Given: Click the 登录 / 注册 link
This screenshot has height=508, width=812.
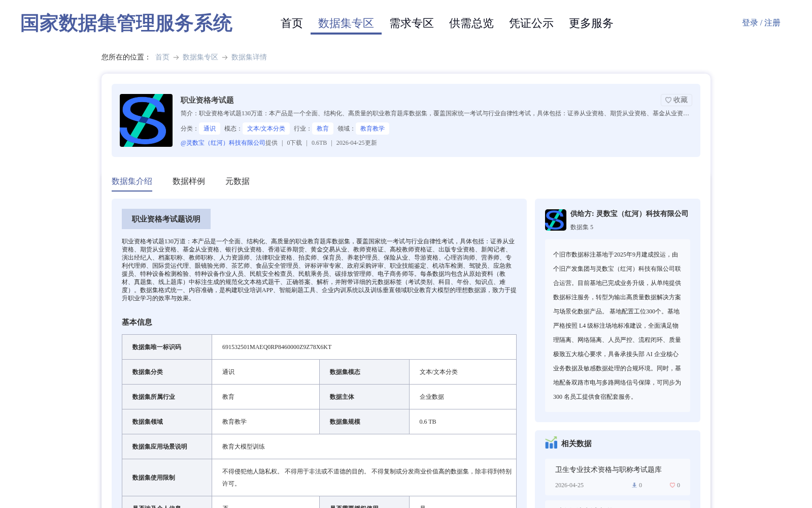Looking at the screenshot, I should pyautogui.click(x=761, y=23).
